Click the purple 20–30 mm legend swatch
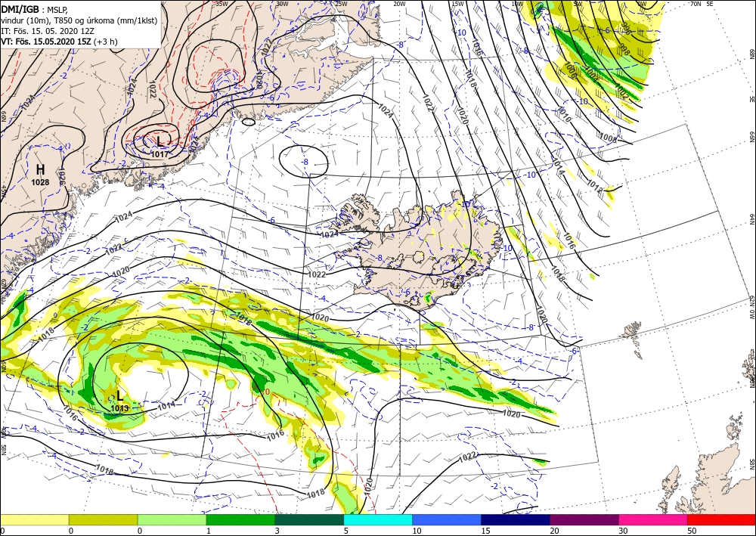756x536 pixels. click(584, 519)
